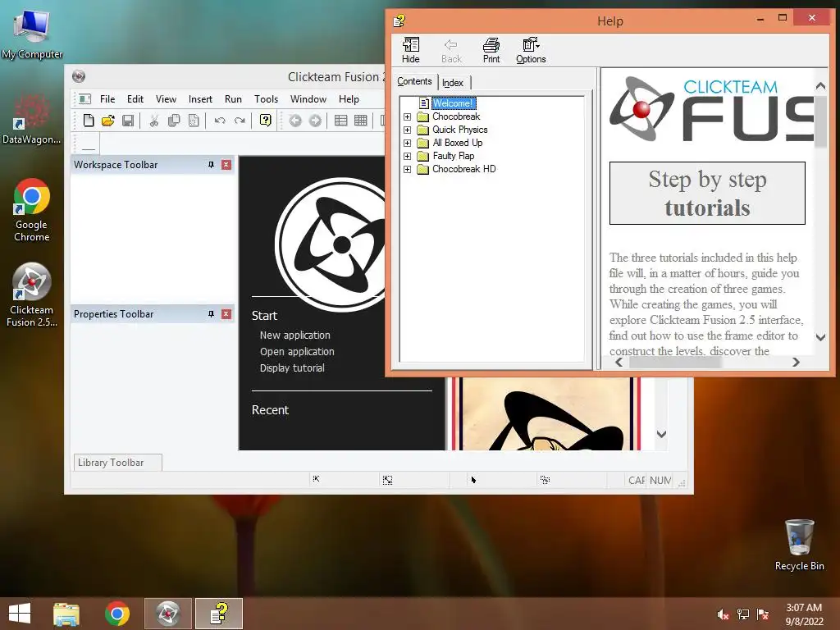Open Google Chrome from the taskbar
This screenshot has height=630, width=840.
[116, 614]
